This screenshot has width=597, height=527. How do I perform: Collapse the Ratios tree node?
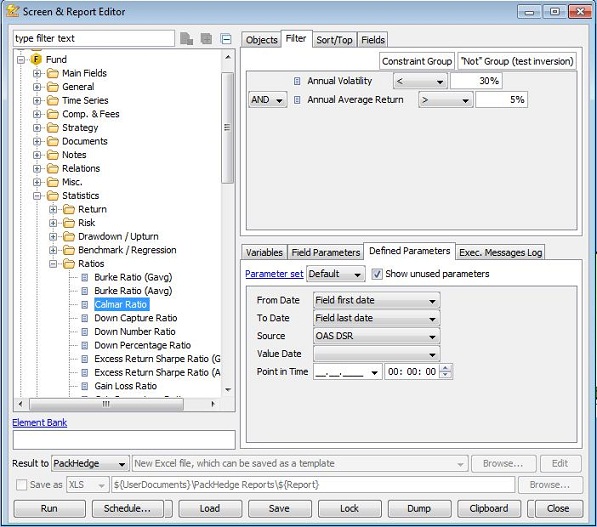click(53, 264)
